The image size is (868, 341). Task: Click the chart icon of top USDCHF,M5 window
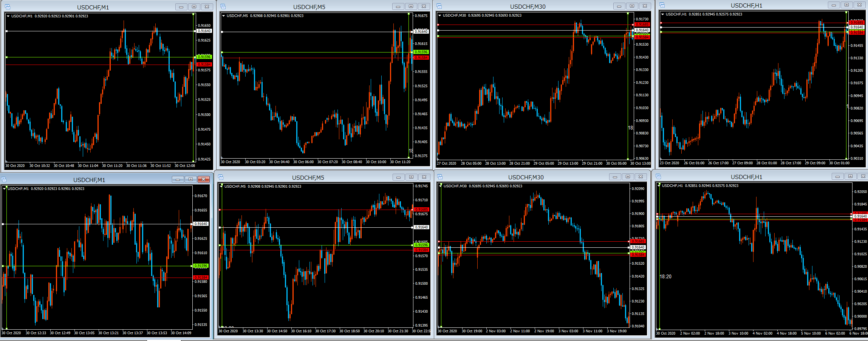(223, 7)
